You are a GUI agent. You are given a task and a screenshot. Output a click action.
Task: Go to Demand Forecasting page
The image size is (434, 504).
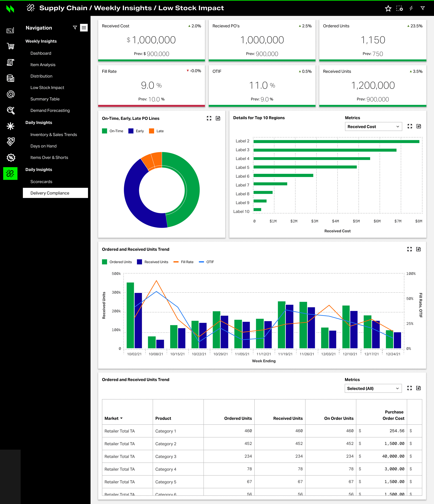(50, 110)
